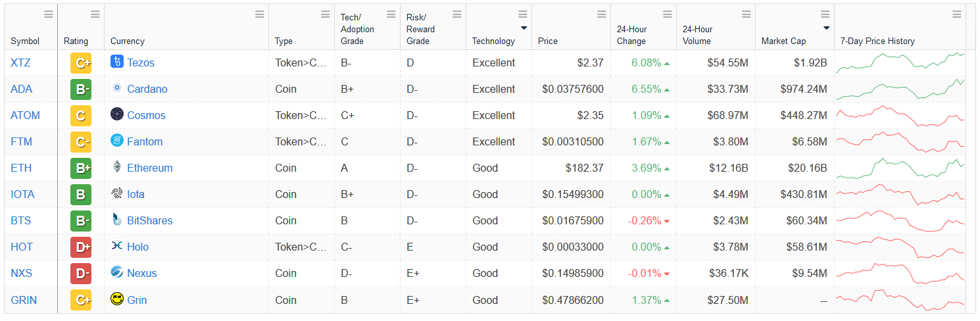980x321 pixels.
Task: Click the Grin smiley logo icon
Action: (117, 299)
